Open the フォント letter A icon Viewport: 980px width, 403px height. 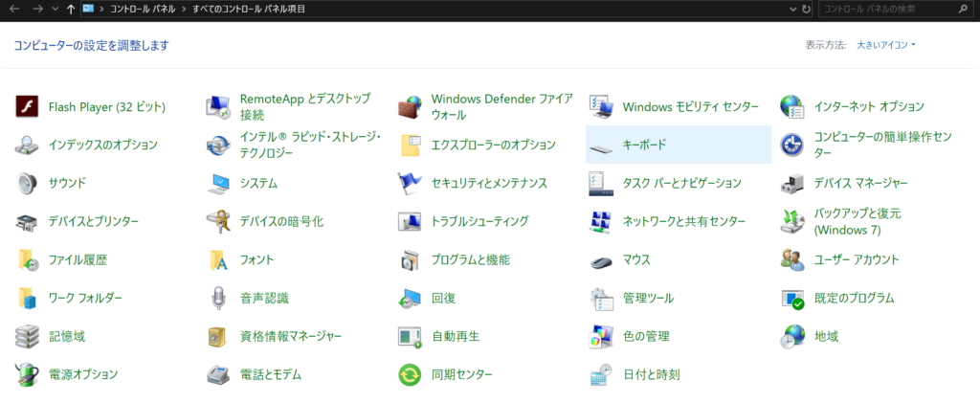[218, 260]
